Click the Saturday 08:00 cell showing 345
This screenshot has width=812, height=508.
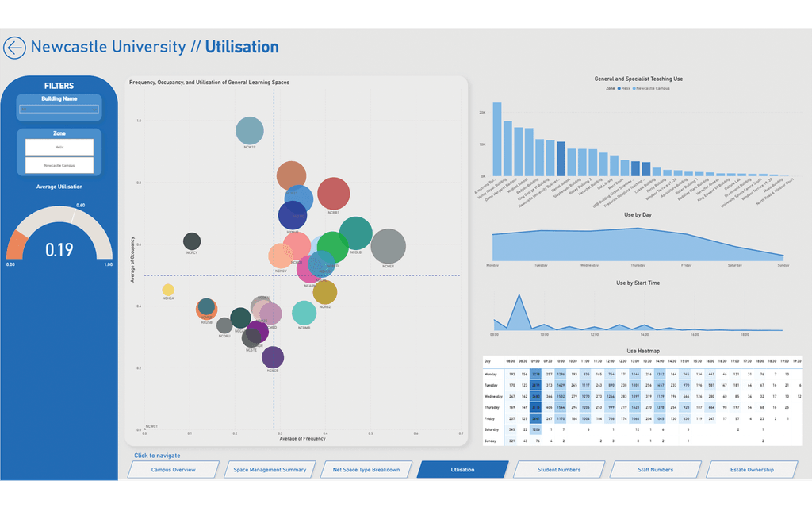pyautogui.click(x=511, y=429)
